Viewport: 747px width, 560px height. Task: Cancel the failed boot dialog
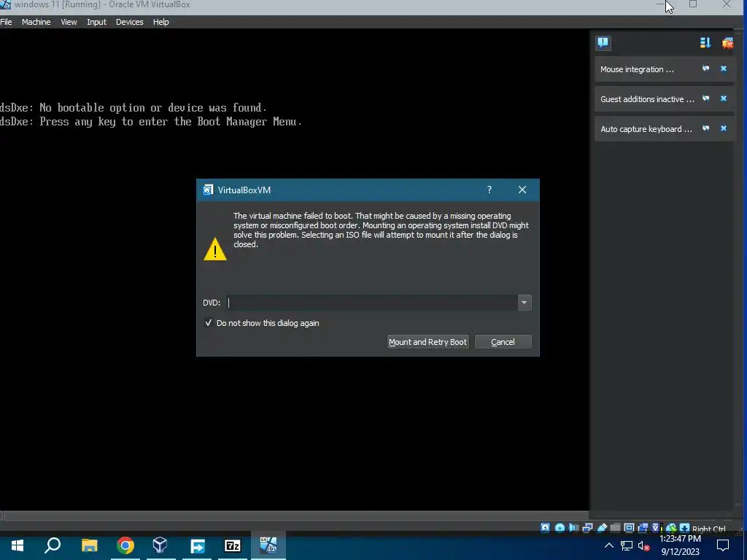coord(503,342)
